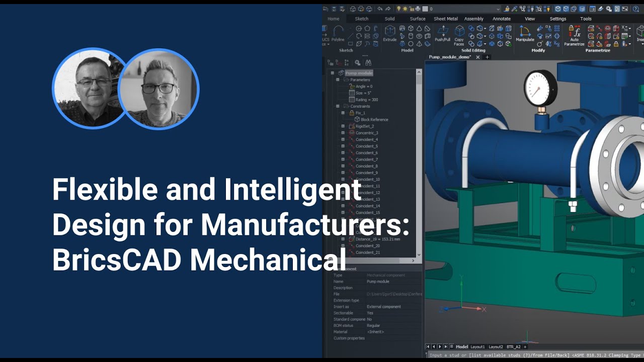Choose the Torus primitive in the Model panel
Viewport: 644px width, 362px height.
[419, 36]
